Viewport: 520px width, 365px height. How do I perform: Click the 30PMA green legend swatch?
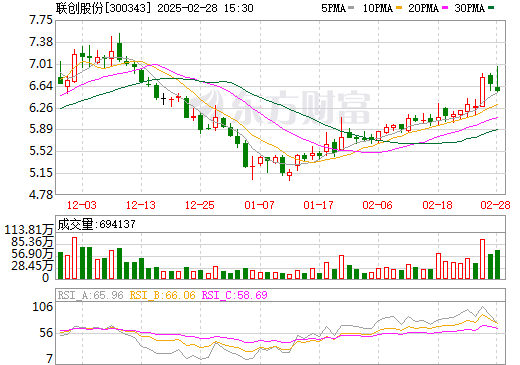pyautogui.click(x=491, y=8)
